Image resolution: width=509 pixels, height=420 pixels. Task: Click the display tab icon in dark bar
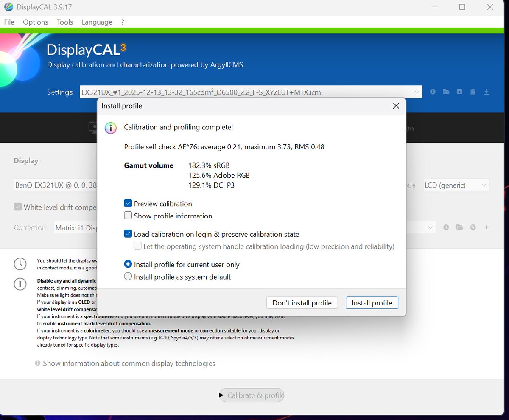coord(93,127)
